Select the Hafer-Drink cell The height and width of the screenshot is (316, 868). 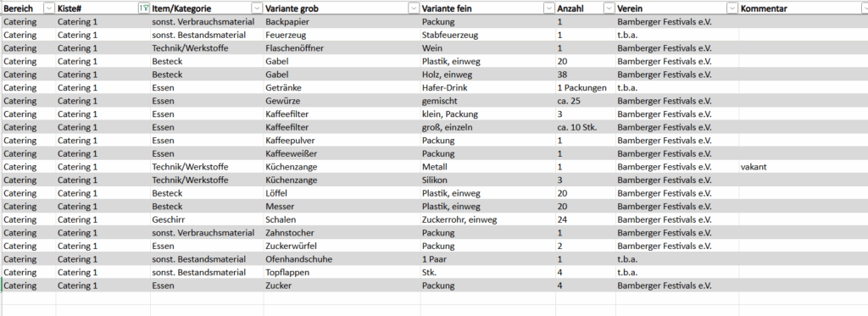click(488, 87)
